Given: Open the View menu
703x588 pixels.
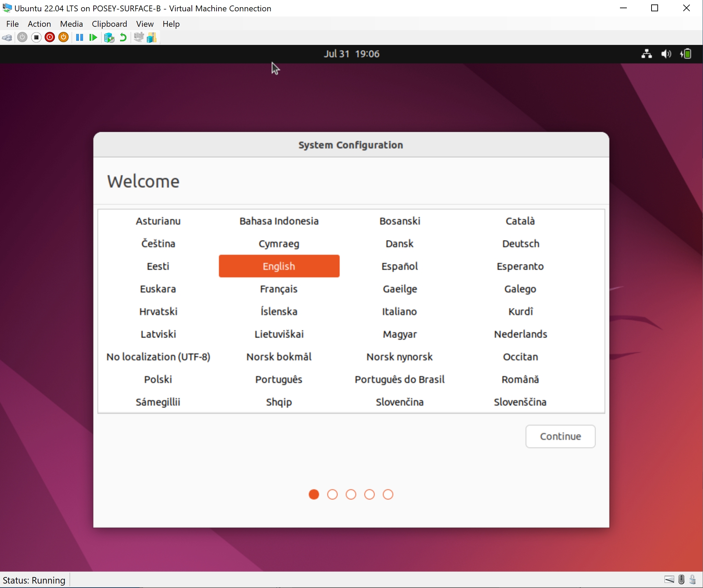Looking at the screenshot, I should [144, 24].
